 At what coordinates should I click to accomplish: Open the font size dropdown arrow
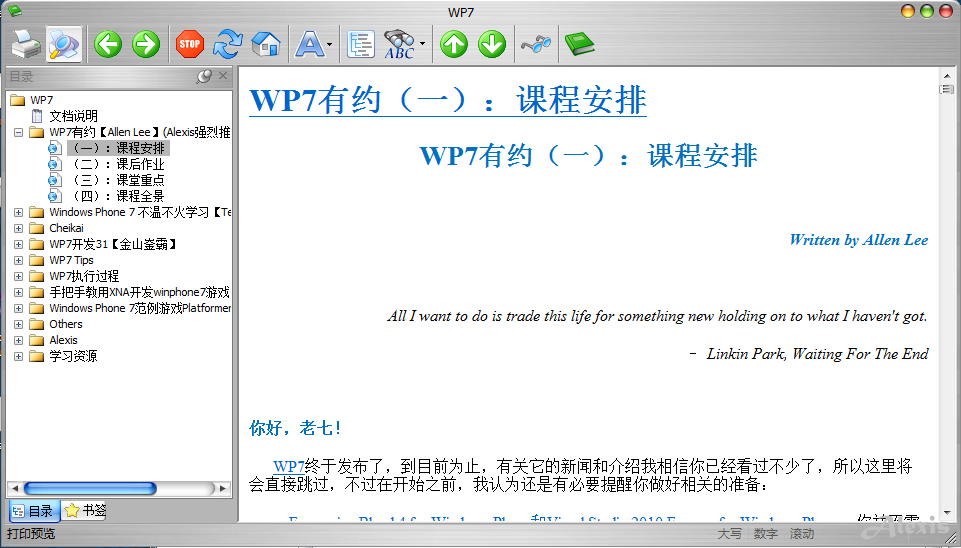tap(330, 44)
